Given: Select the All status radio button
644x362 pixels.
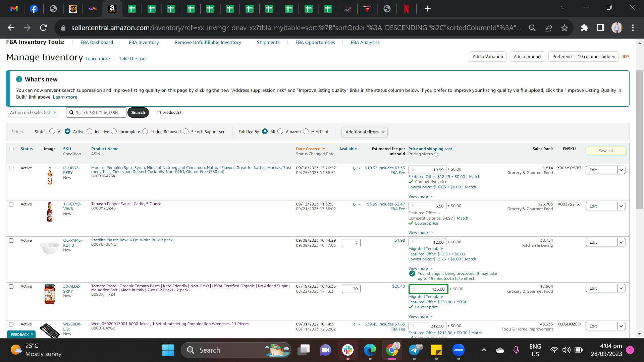Looking at the screenshot, I should click(x=52, y=131).
